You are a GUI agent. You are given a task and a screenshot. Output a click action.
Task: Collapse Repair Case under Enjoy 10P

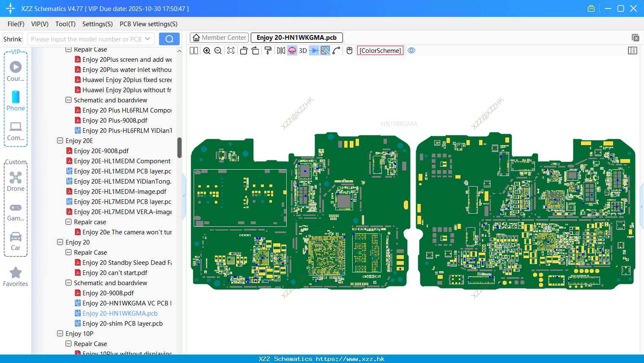point(69,344)
